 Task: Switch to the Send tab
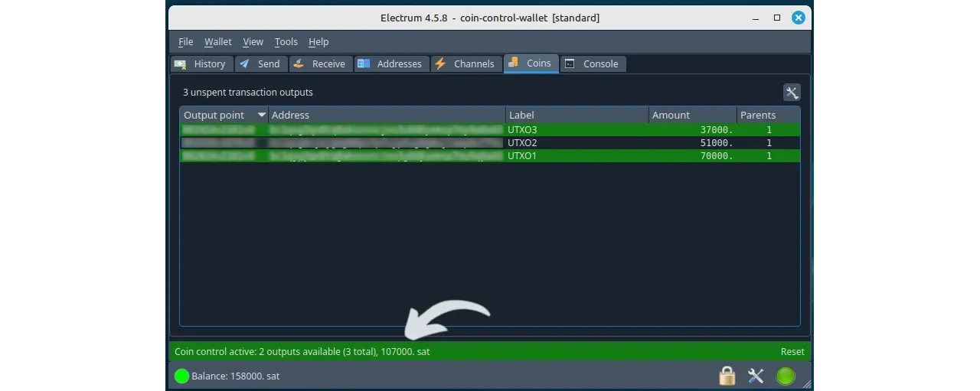pyautogui.click(x=260, y=64)
